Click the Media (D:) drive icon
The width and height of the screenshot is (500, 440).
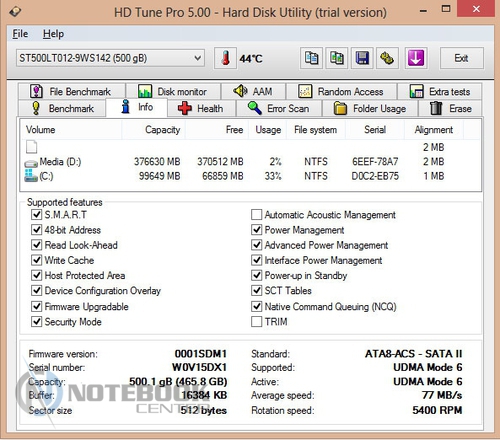pyautogui.click(x=31, y=164)
